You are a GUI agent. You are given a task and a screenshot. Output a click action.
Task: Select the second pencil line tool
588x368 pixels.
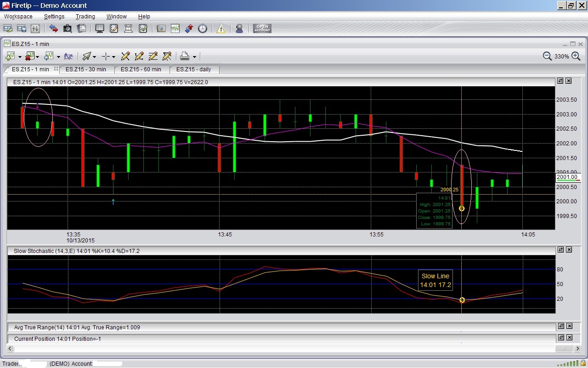(x=139, y=56)
